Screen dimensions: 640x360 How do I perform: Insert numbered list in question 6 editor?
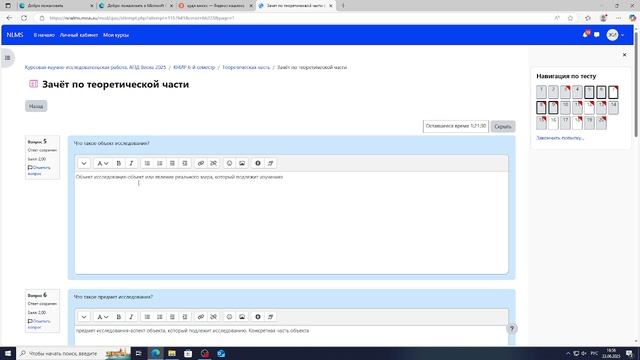point(160,317)
